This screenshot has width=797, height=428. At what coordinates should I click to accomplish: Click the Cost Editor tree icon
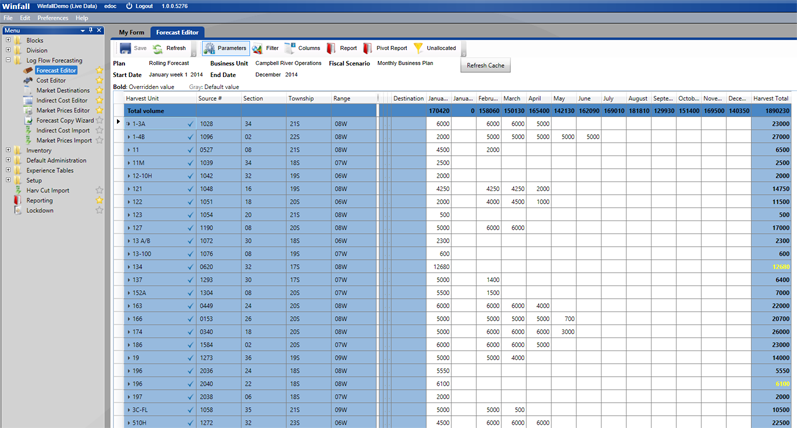[x=28, y=80]
